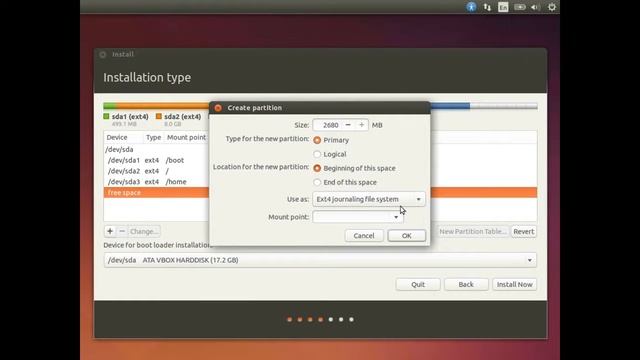This screenshot has width=640, height=360.
Task: Open the sound volume indicator
Action: [536, 7]
